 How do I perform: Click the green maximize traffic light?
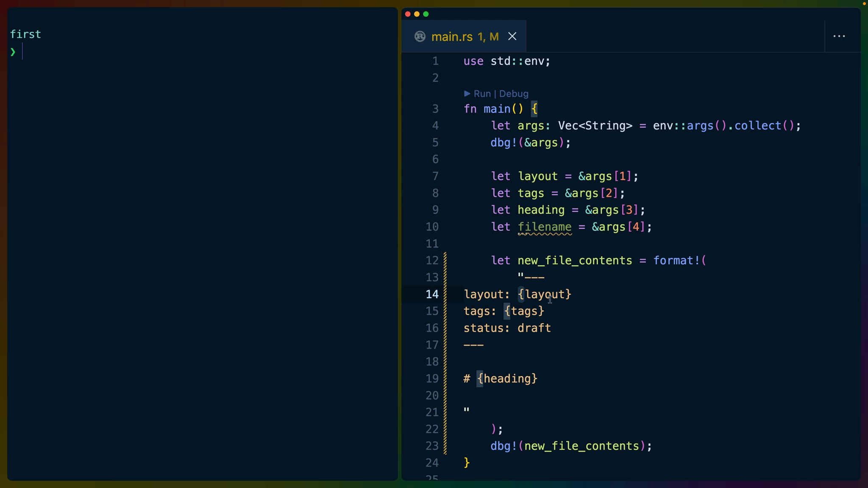(426, 14)
